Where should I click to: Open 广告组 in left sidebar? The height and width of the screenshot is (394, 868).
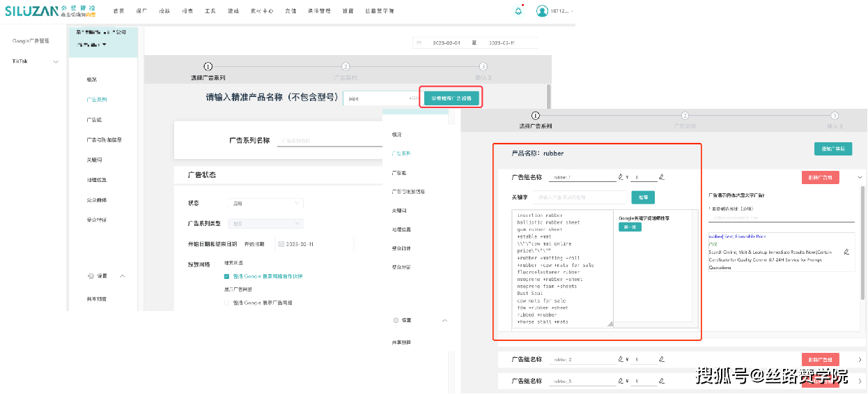click(x=94, y=120)
